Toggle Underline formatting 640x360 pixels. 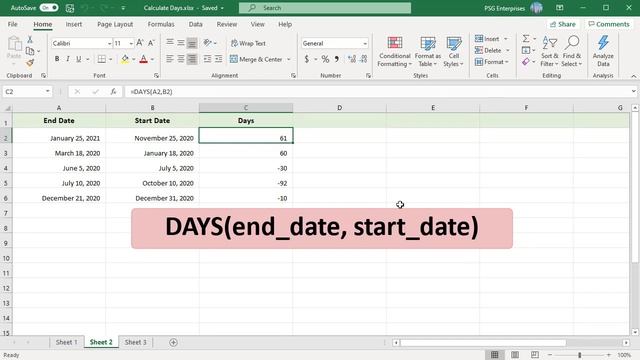79,59
